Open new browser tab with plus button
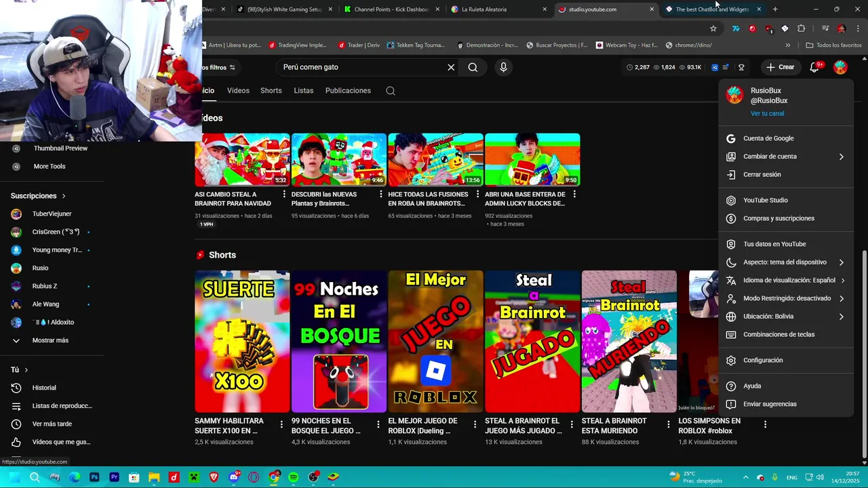Screen dimensions: 868x488 775,9
